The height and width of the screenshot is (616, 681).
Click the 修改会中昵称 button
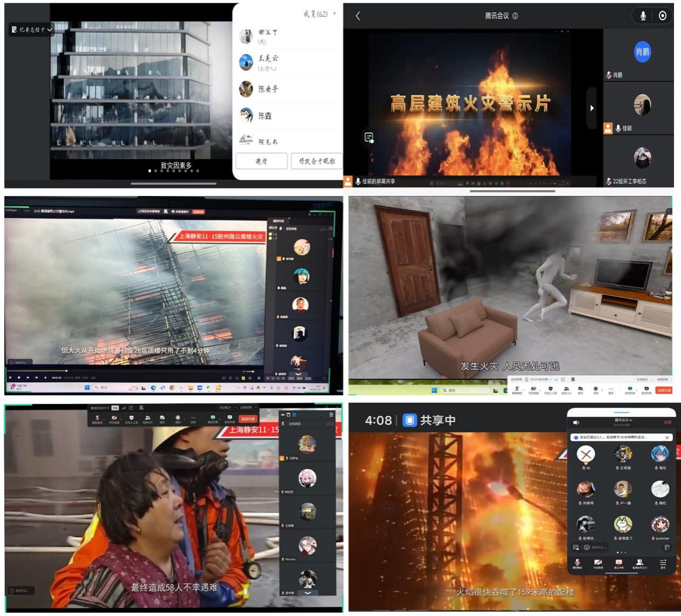click(x=316, y=161)
